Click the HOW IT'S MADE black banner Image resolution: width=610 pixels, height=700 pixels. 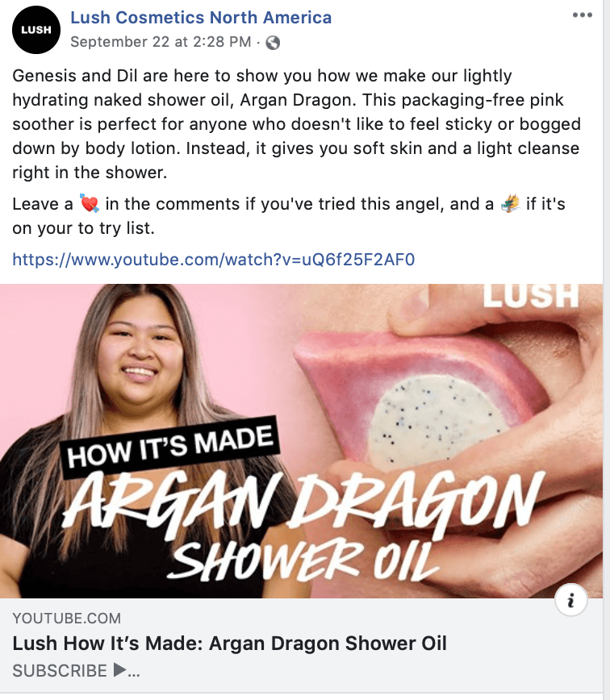[x=170, y=448]
